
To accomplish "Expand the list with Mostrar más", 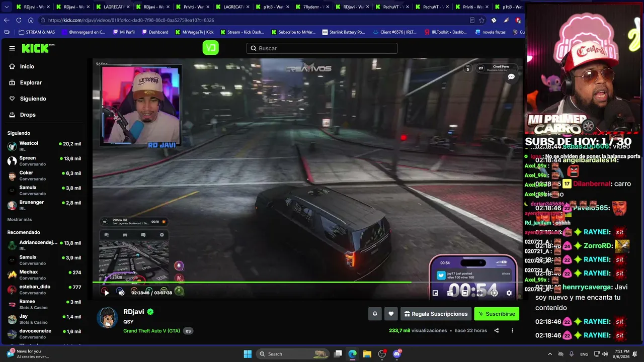I will pyautogui.click(x=20, y=220).
